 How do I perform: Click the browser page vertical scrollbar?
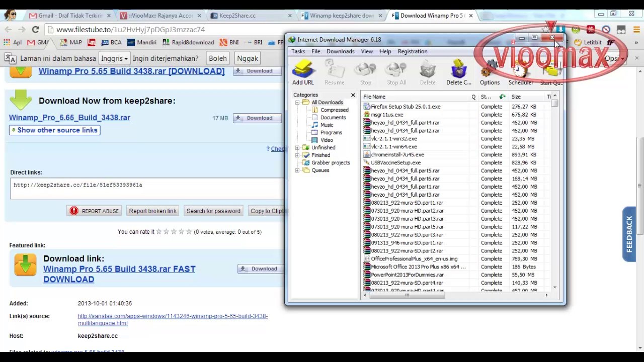click(639, 186)
